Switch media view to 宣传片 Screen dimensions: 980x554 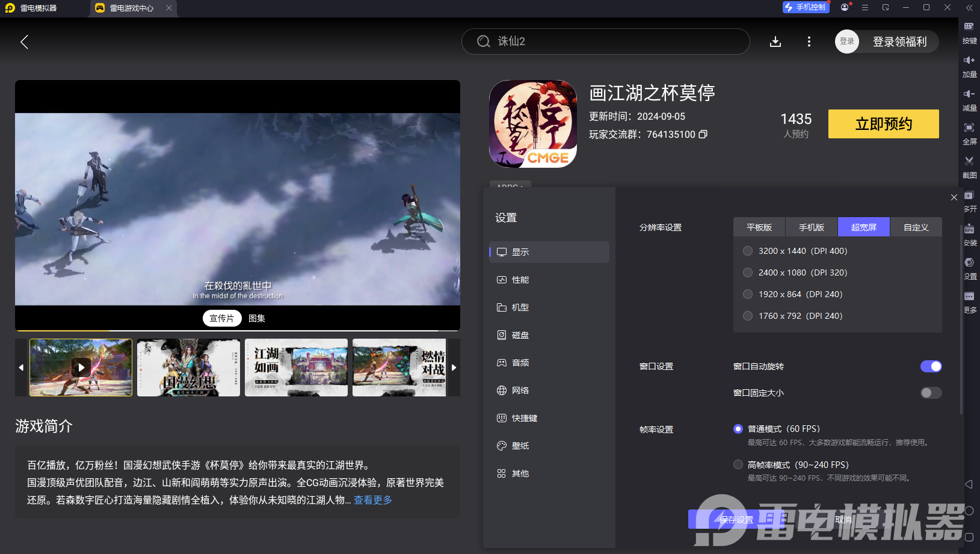click(222, 318)
